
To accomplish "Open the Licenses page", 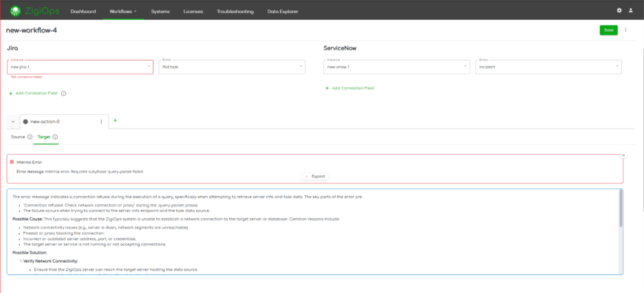I will pos(193,12).
